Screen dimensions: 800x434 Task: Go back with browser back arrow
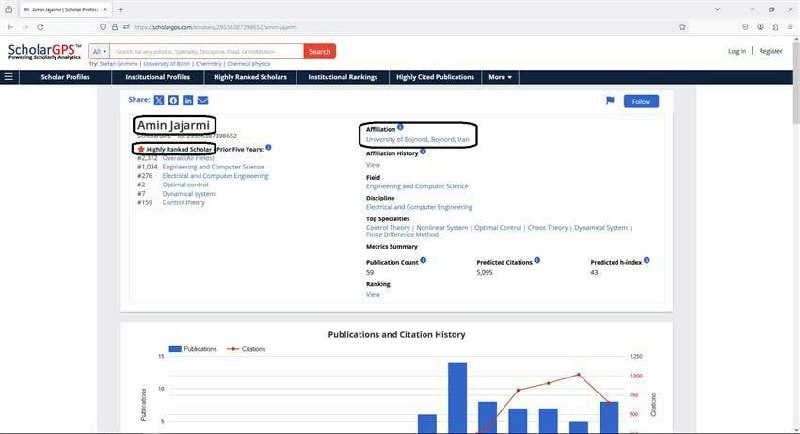click(10, 27)
